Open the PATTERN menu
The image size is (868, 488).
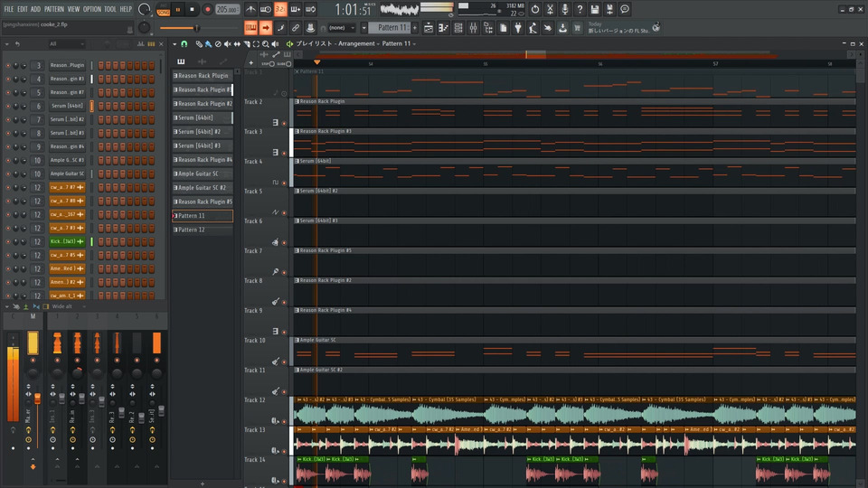click(x=54, y=9)
